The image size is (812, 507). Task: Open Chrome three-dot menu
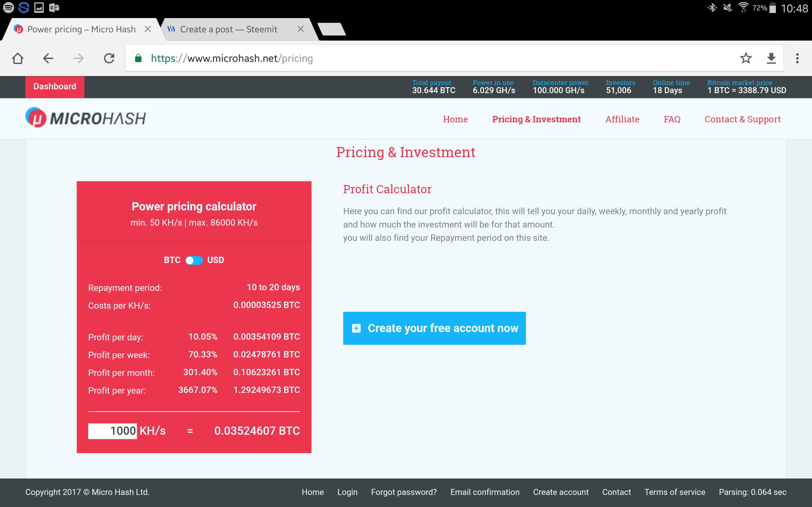(797, 58)
